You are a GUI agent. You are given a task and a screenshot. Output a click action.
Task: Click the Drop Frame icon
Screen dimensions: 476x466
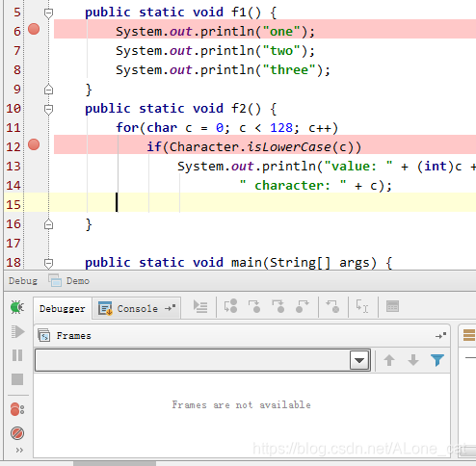pos(332,306)
